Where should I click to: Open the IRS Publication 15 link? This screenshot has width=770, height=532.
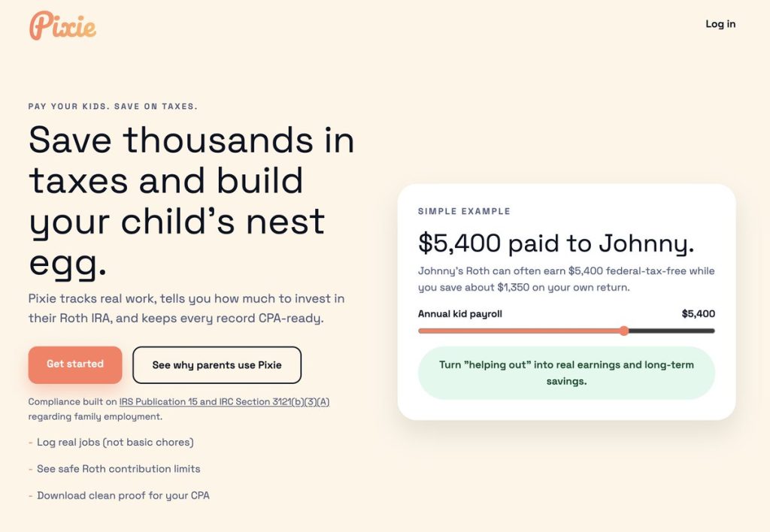[224, 402]
